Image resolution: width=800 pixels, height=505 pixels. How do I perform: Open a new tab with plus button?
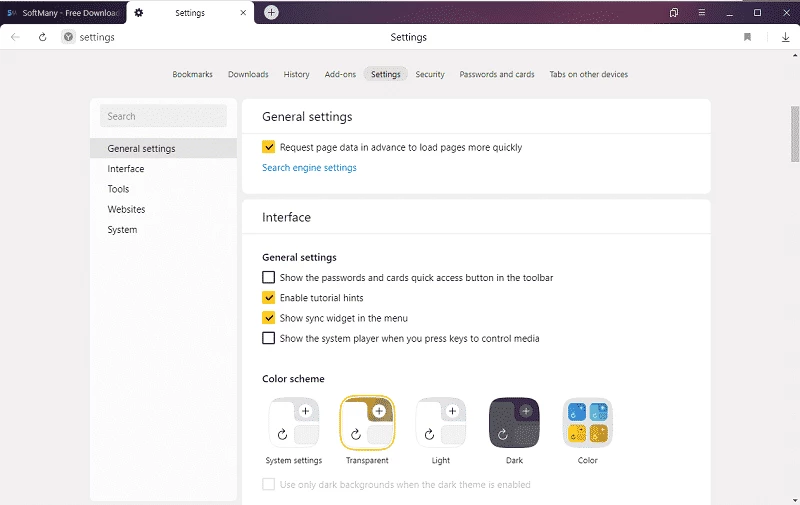pos(271,12)
